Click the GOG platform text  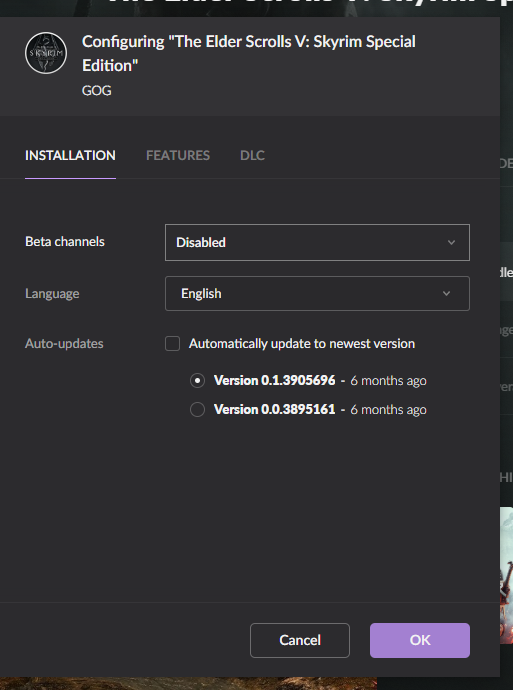(x=96, y=91)
